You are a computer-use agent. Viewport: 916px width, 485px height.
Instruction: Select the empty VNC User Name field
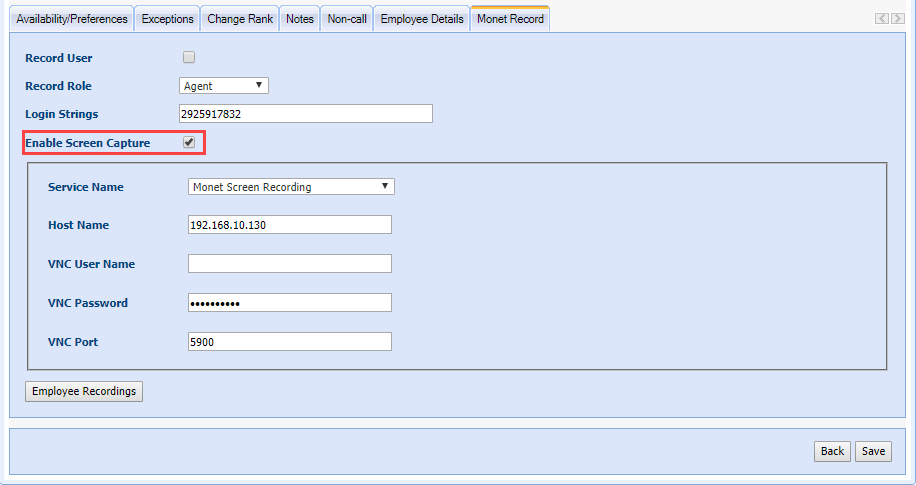(290, 264)
